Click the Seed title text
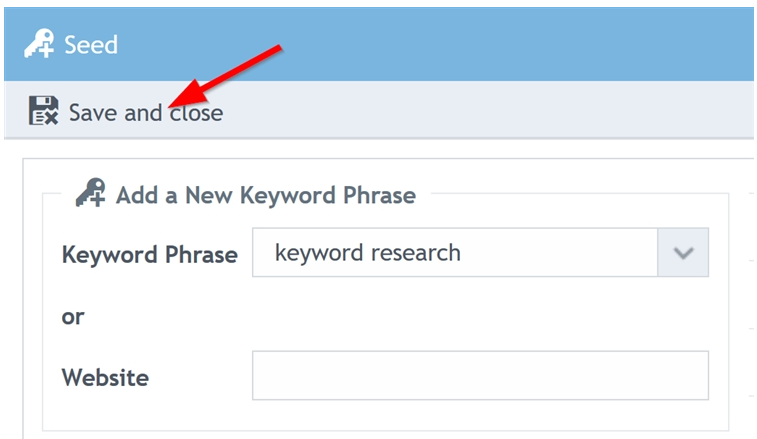757x439 pixels. tap(91, 45)
